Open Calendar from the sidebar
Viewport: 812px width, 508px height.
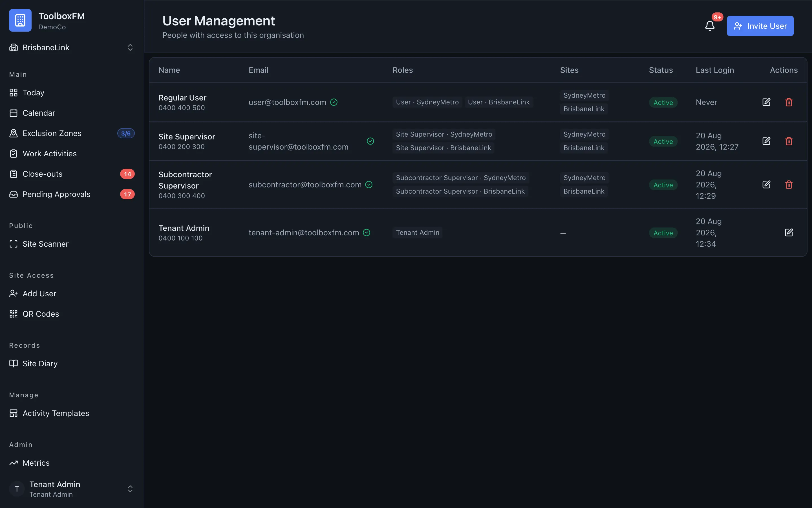click(72, 113)
